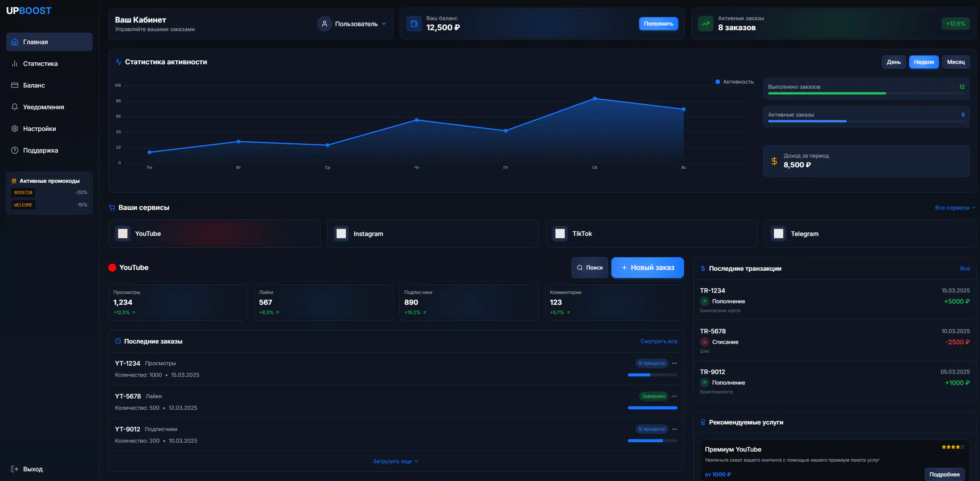Click progress bar of order YT-9012
Viewport: 980px width, 481px height.
652,441
